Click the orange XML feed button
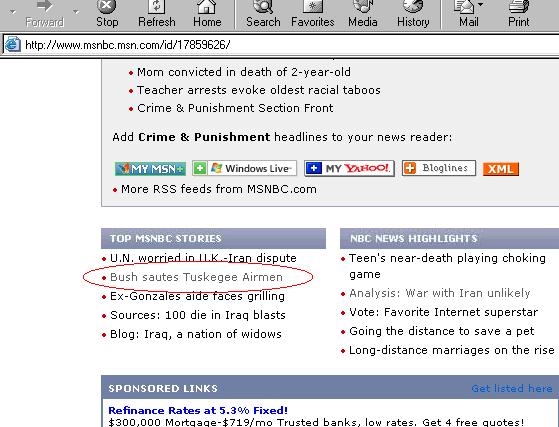559x427 pixels. (x=501, y=169)
